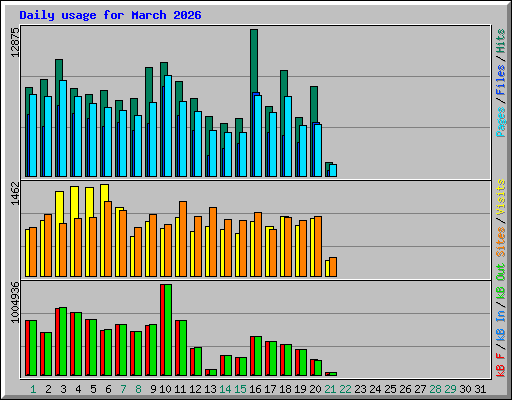Viewport: 512px width, 400px height.
Task: Select day 30 on the date axis
Action: [x=465, y=389]
